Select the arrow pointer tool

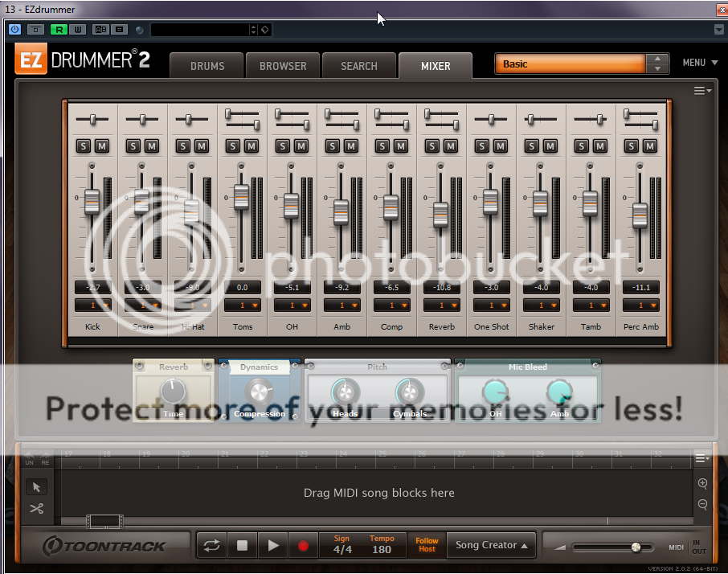[36, 486]
